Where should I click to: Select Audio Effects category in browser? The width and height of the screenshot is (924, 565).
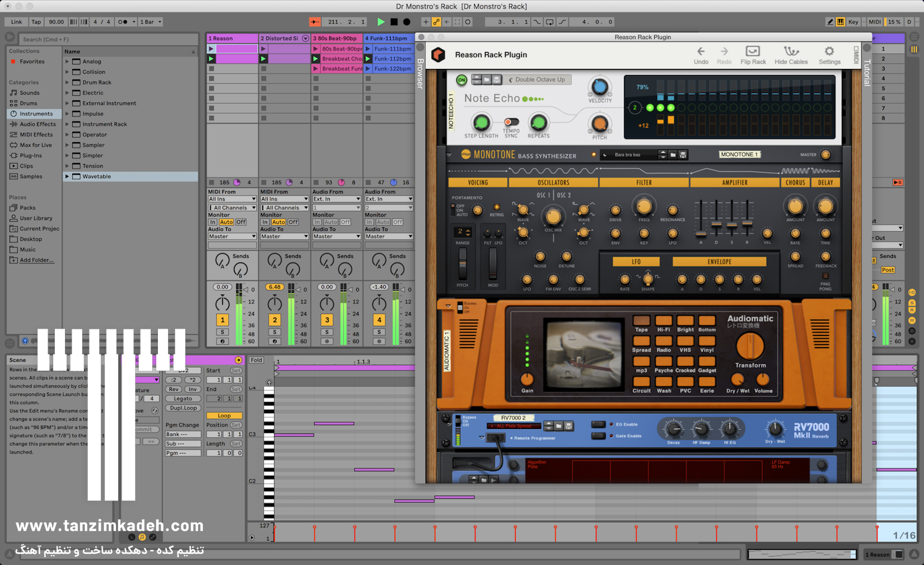(38, 124)
